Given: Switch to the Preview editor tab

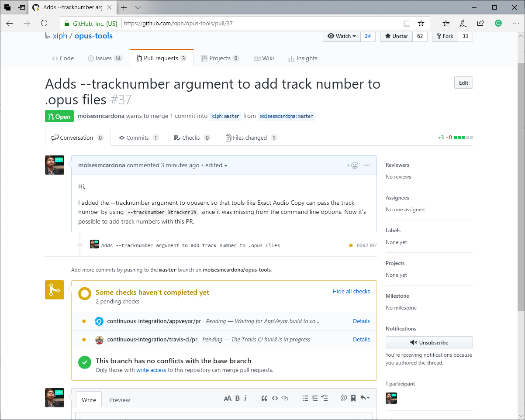Looking at the screenshot, I should 120,400.
